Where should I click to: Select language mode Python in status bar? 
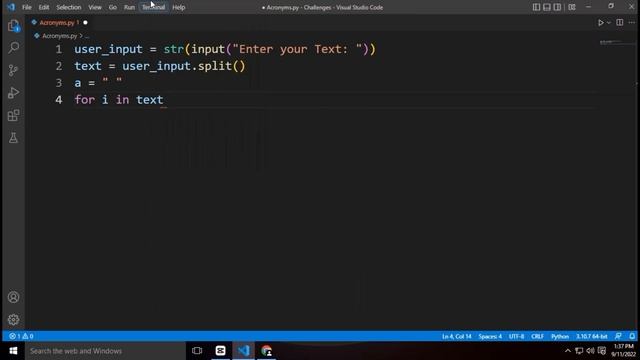[x=560, y=336]
